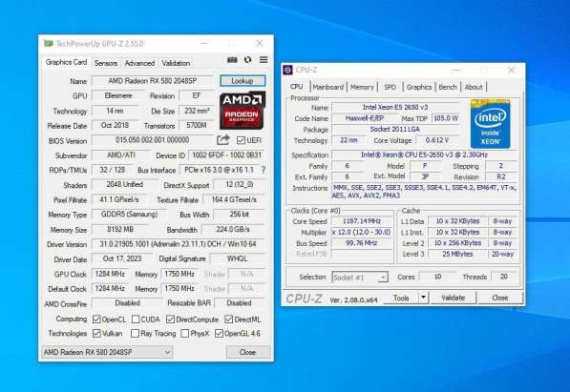Toggle the OpenGL 4.6 checkbox
This screenshot has width=570, height=392.
(x=219, y=333)
